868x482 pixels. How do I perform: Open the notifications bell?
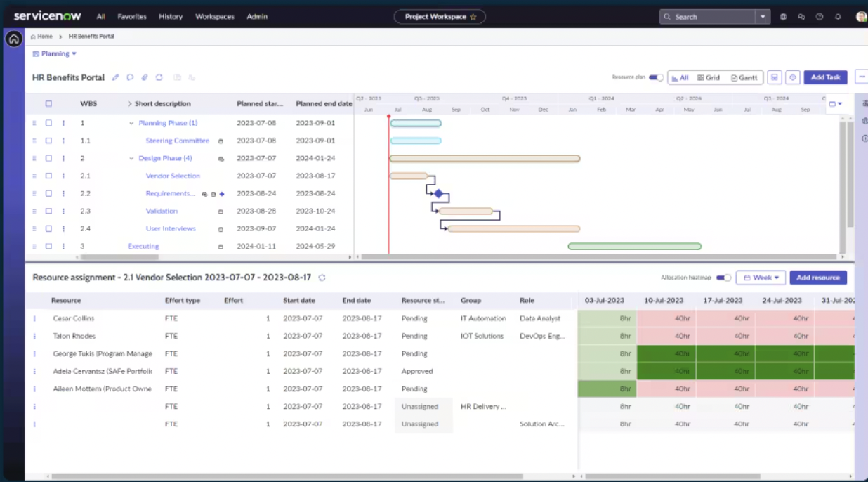(x=838, y=17)
